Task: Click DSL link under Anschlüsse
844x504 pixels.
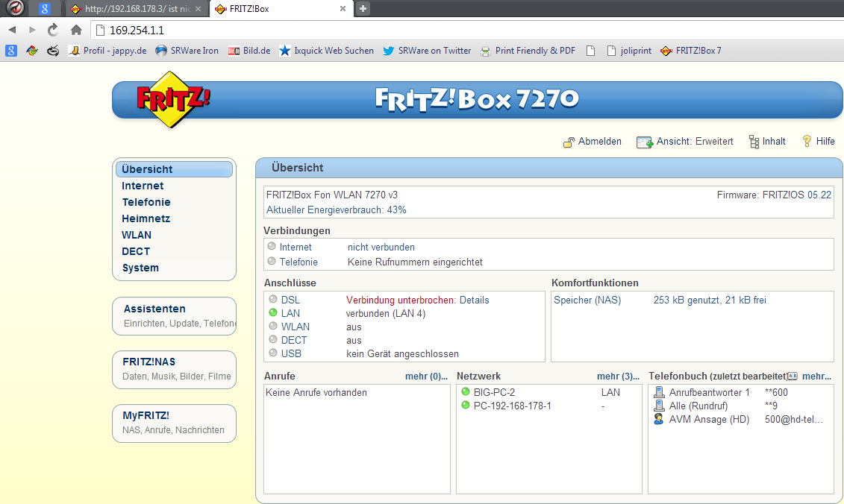Action: (x=291, y=300)
